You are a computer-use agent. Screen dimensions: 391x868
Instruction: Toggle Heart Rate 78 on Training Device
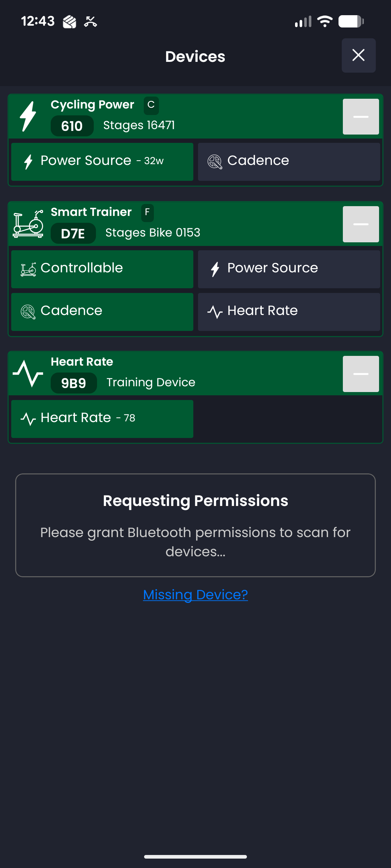[x=102, y=419]
